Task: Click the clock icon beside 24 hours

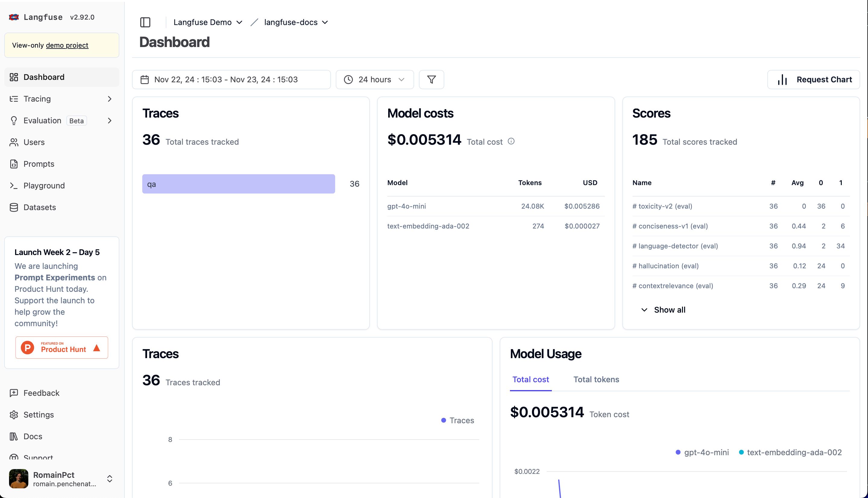Action: click(348, 80)
